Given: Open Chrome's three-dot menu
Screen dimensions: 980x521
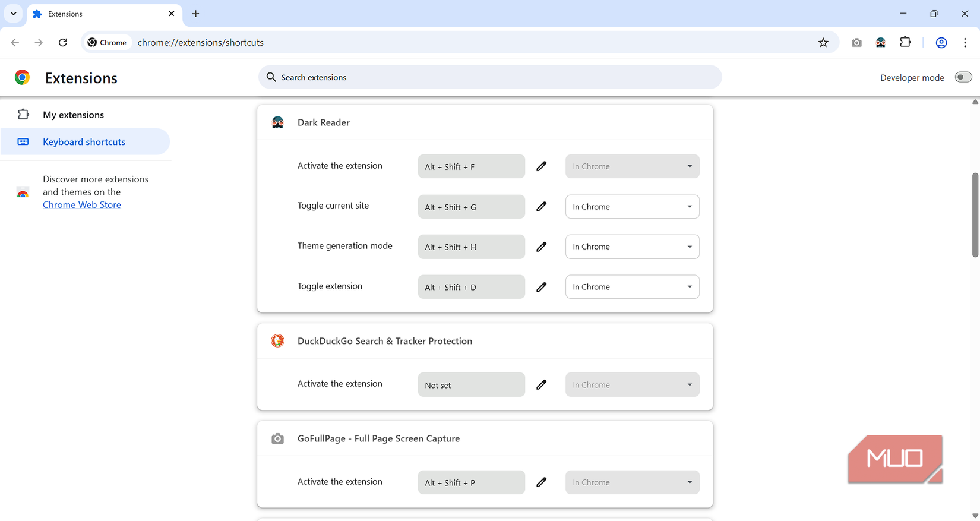Looking at the screenshot, I should point(965,43).
